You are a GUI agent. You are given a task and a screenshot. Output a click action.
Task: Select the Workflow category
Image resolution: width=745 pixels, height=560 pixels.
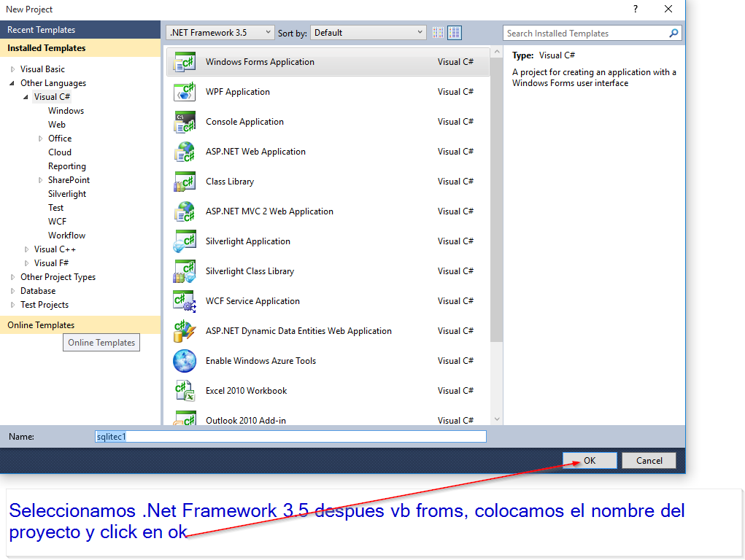coord(66,235)
